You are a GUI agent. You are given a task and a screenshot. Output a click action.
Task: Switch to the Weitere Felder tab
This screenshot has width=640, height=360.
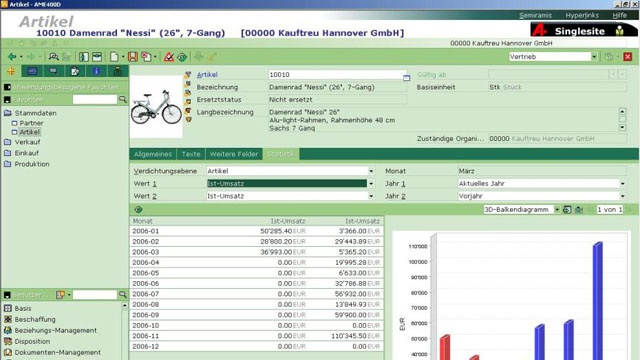point(234,154)
